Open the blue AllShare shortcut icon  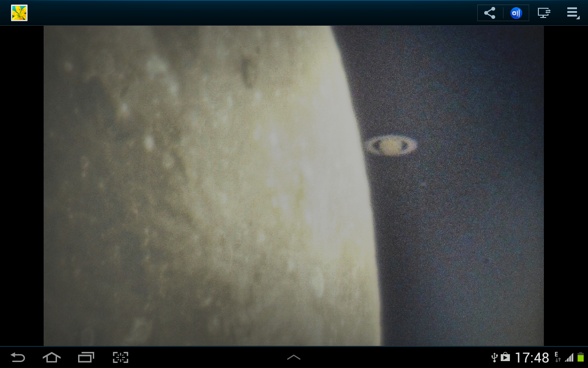tap(516, 13)
